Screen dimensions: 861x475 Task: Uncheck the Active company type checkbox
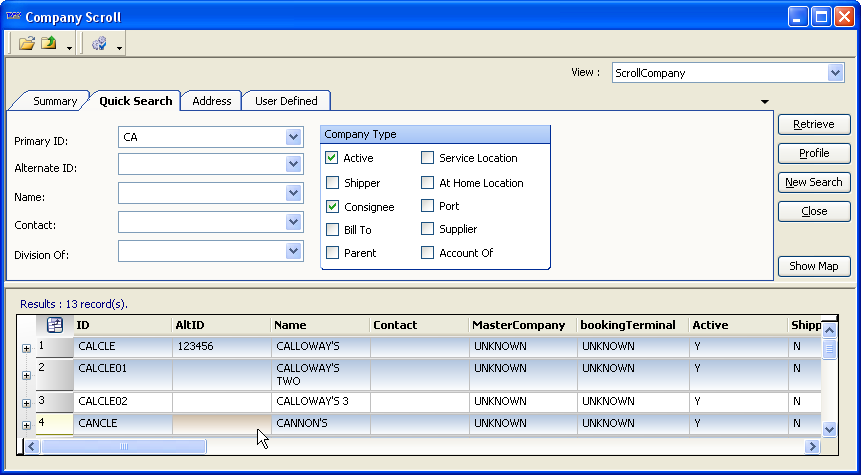[x=332, y=158]
